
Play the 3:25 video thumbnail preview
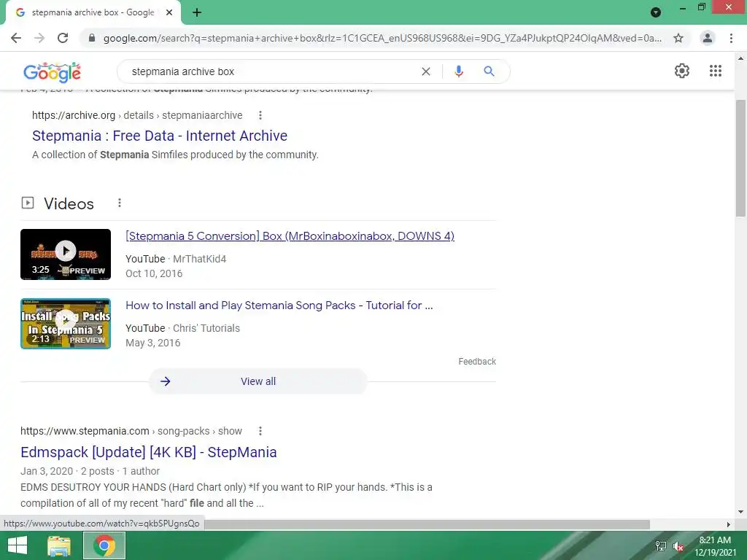click(66, 254)
